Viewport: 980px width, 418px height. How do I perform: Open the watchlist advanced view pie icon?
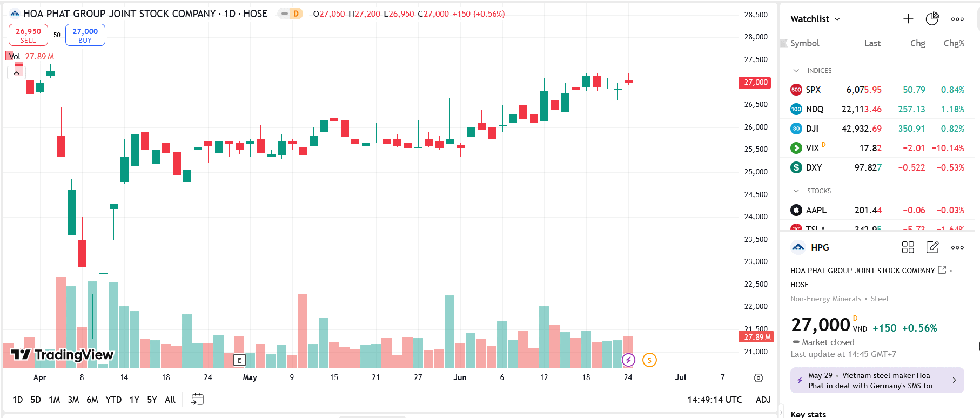pyautogui.click(x=932, y=19)
